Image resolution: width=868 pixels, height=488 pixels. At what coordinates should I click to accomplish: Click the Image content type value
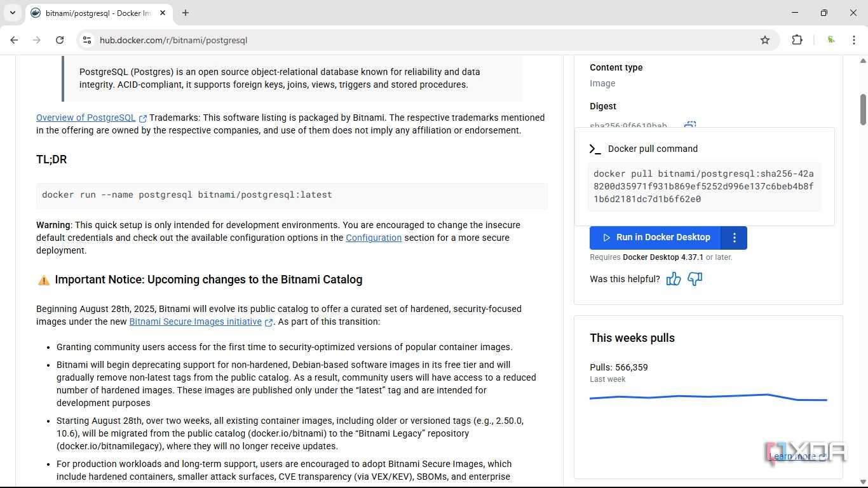602,83
